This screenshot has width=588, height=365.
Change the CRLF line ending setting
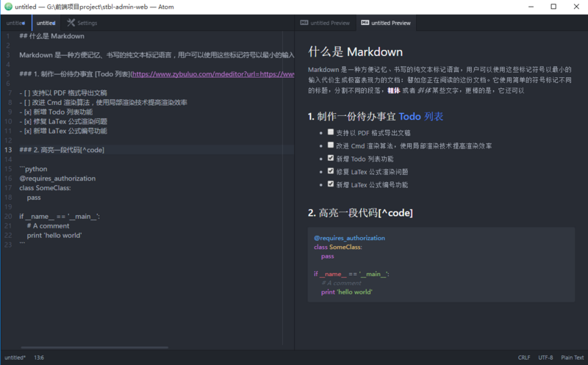pyautogui.click(x=524, y=358)
